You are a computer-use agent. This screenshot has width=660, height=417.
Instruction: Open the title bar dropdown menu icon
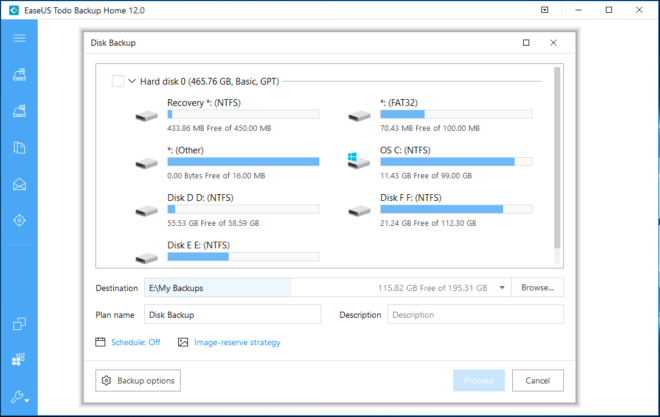[545, 10]
